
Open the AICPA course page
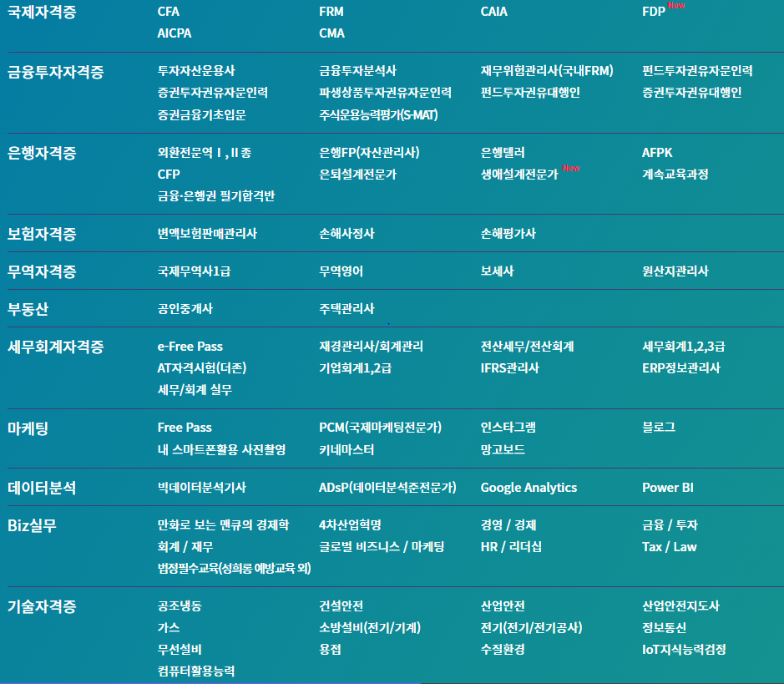tap(175, 33)
